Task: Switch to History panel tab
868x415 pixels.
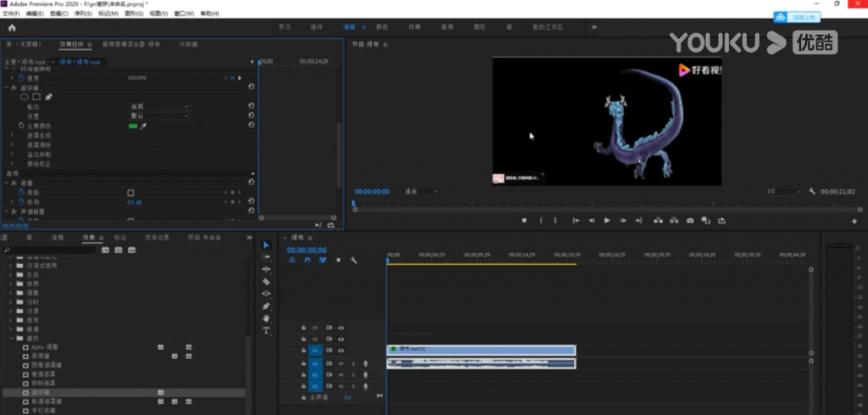Action: click(x=157, y=238)
